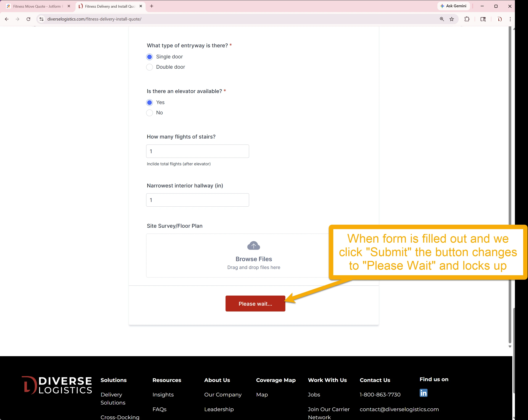Select Single door entryway option
This screenshot has height=420, width=528.
[x=149, y=57]
